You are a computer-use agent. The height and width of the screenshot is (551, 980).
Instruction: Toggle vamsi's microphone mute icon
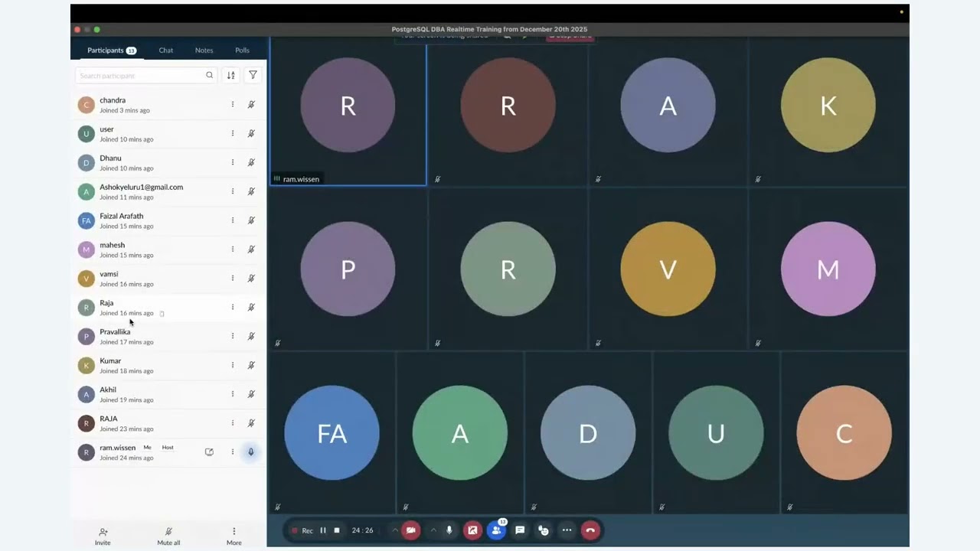click(251, 279)
